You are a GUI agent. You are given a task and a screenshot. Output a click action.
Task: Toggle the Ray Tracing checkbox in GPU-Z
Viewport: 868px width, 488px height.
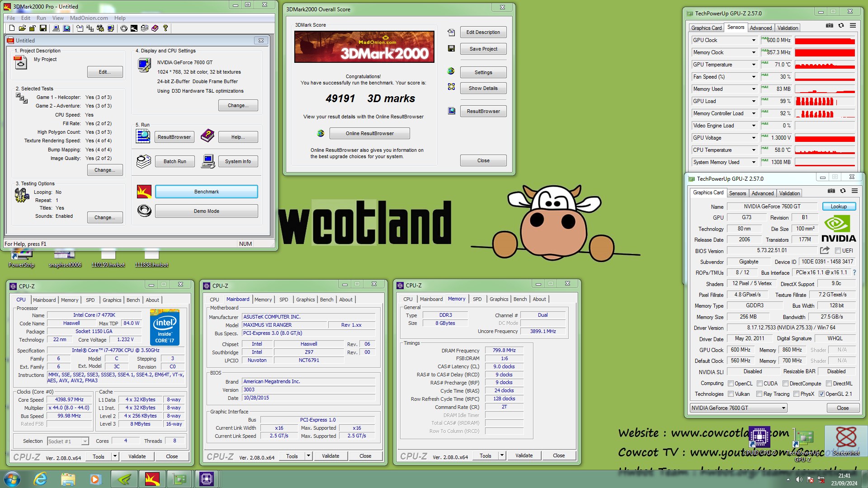759,394
